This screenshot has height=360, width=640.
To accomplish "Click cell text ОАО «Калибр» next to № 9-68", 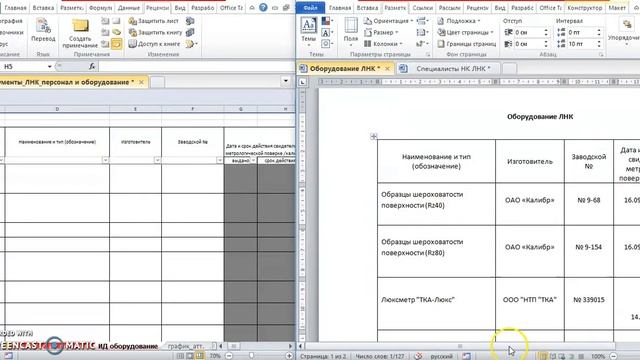I will pyautogui.click(x=530, y=200).
